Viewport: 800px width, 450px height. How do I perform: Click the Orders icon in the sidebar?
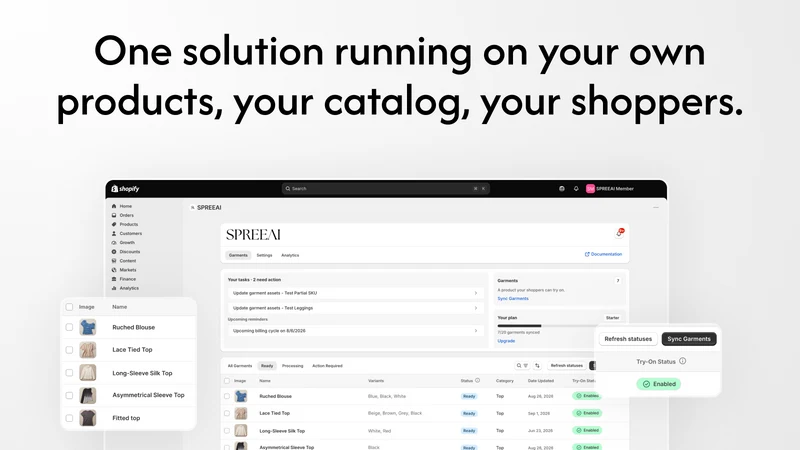[114, 215]
